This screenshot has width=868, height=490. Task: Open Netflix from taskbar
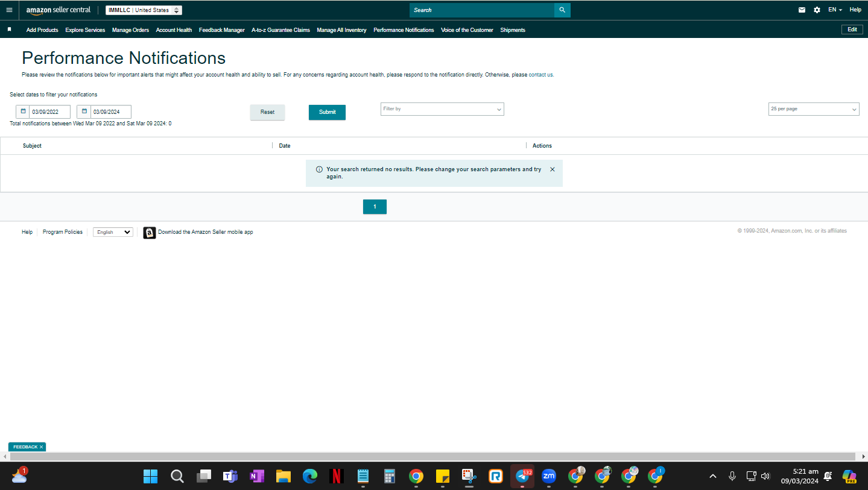337,476
